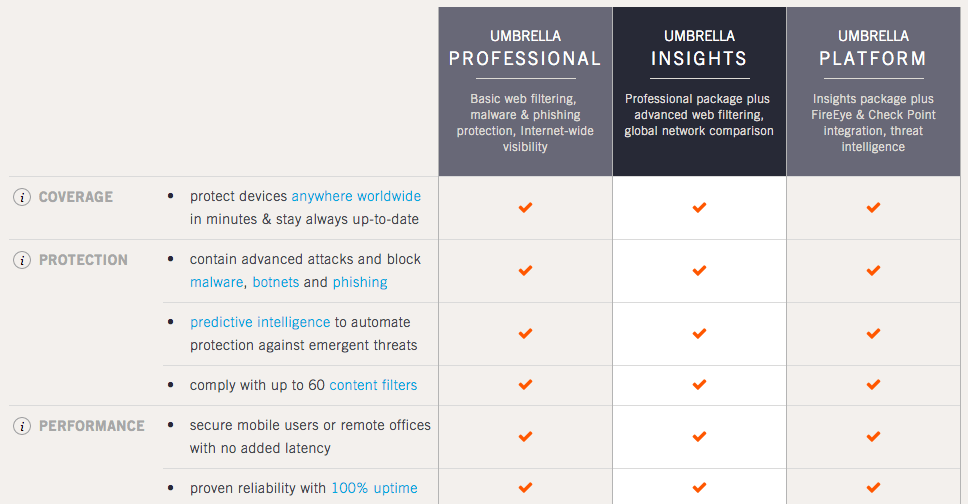Click the info icon beside PERFORMANCE
968x504 pixels.
(22, 427)
